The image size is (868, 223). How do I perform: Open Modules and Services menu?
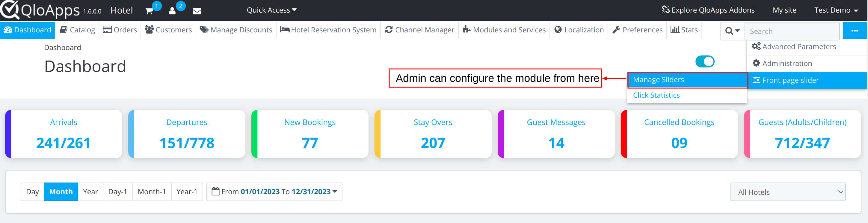pos(504,30)
